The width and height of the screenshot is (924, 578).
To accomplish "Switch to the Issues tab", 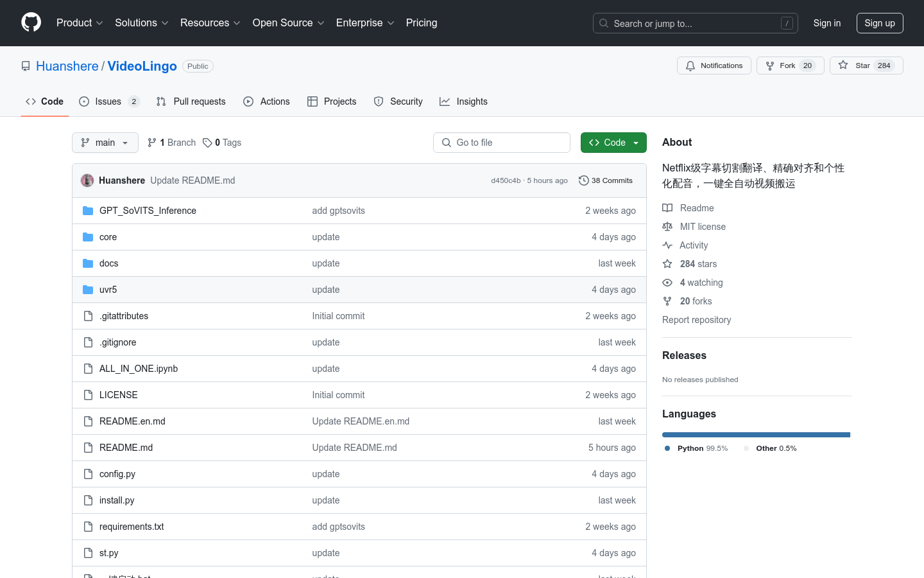I will [109, 101].
